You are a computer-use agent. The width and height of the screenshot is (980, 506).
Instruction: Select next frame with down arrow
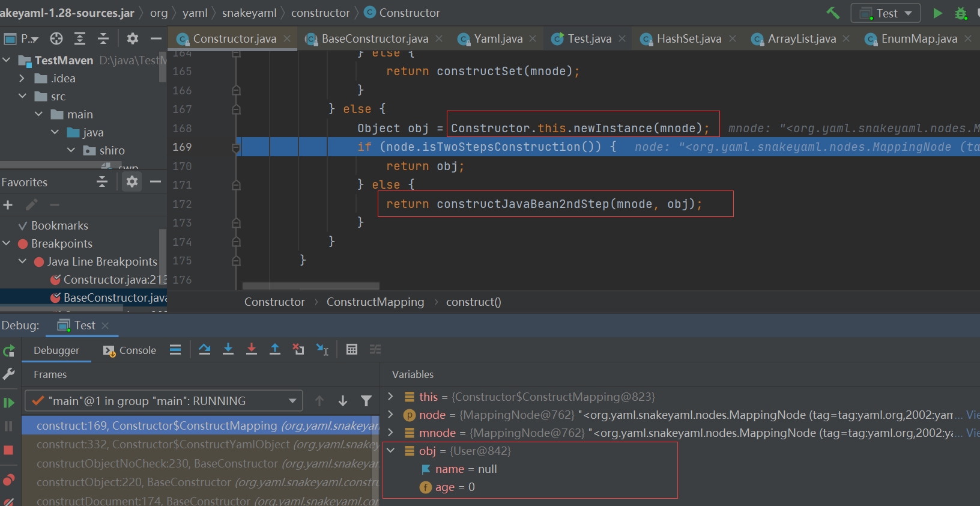tap(343, 401)
